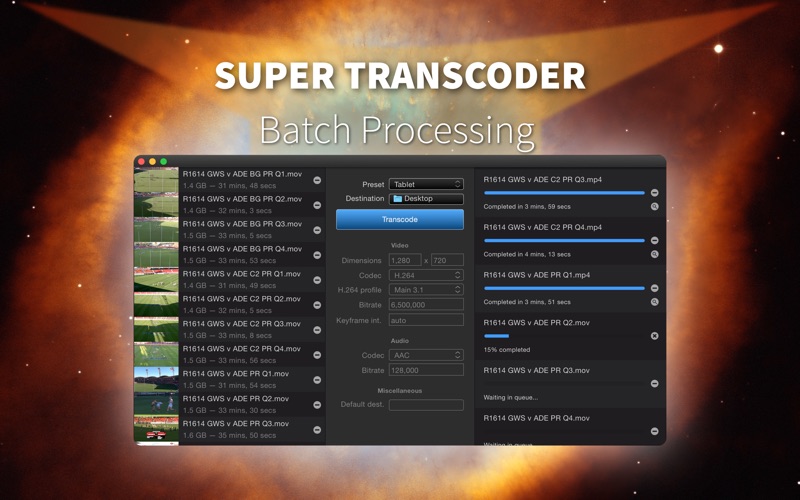Open the audio Codec AAC dropdown
The height and width of the screenshot is (500, 800).
coord(426,355)
